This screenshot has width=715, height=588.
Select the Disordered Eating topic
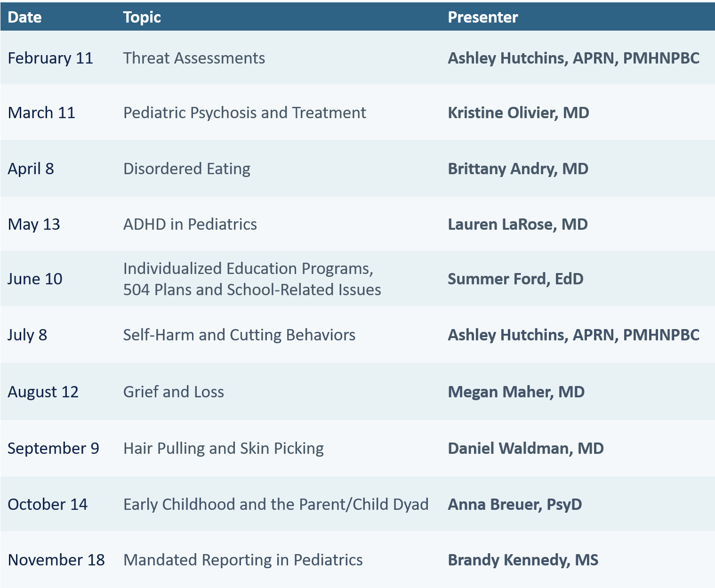(x=186, y=169)
